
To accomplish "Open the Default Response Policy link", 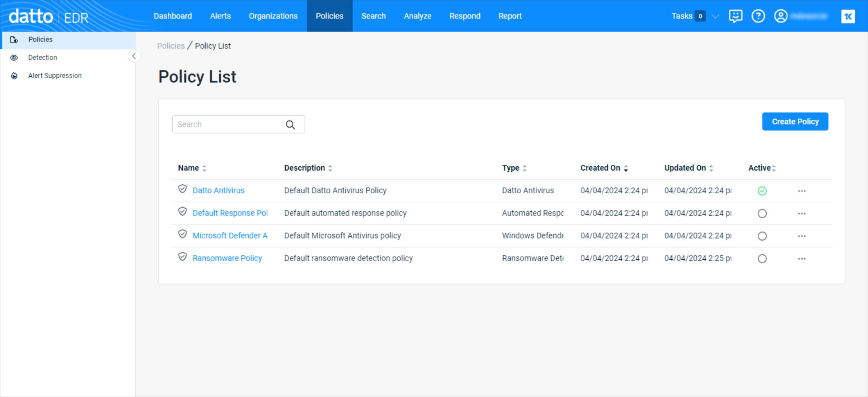I will [x=230, y=213].
